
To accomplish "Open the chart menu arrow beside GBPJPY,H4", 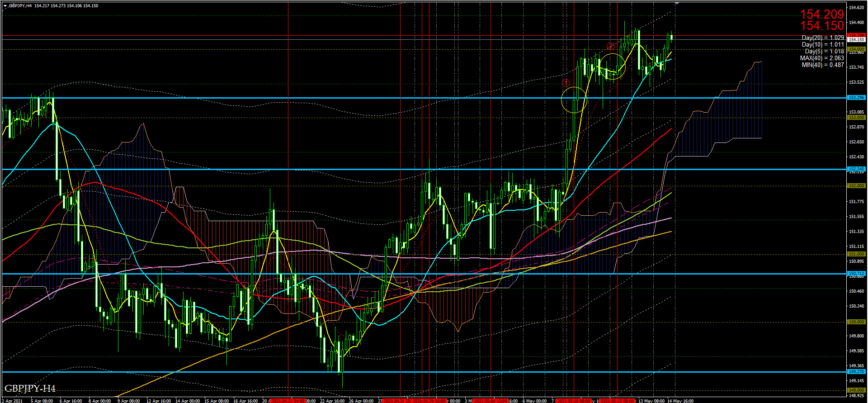I will point(5,6).
